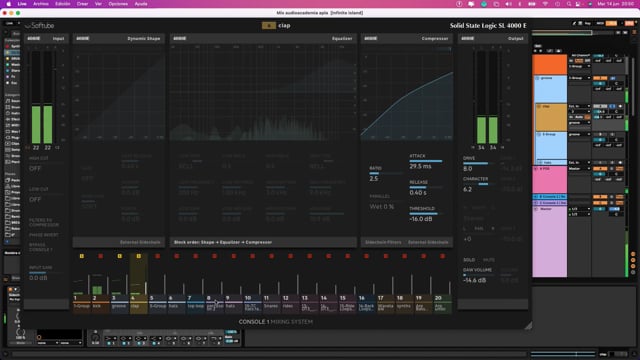Open the Ext. In input dropdown of clap track

[x=580, y=106]
